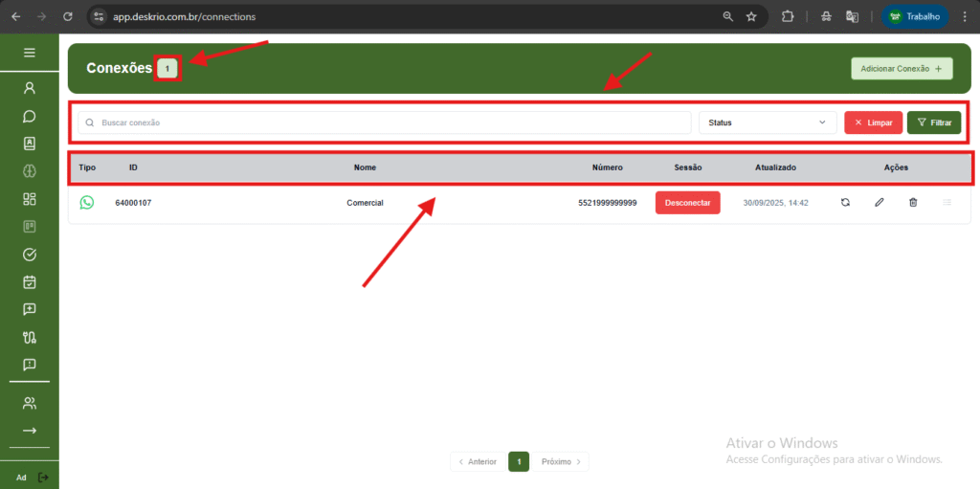Open the dashboard grid icon in the sidebar
Viewport: 980px width, 489px height.
coord(30,199)
